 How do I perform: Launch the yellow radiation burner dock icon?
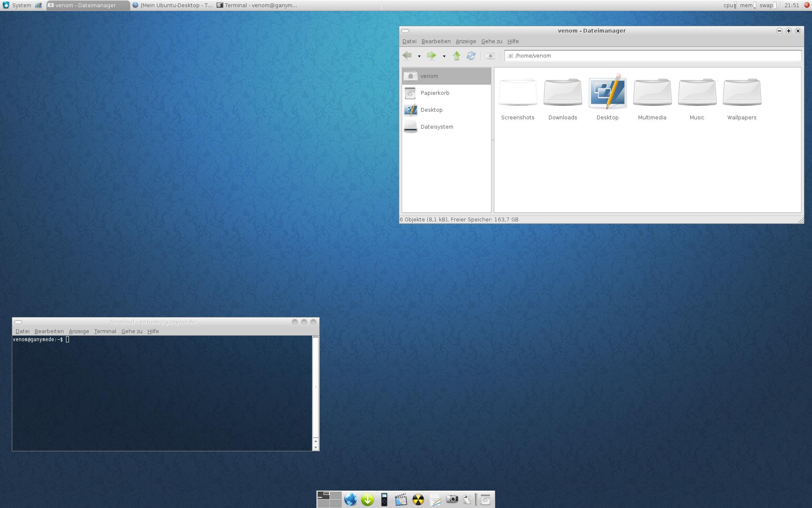tap(418, 500)
